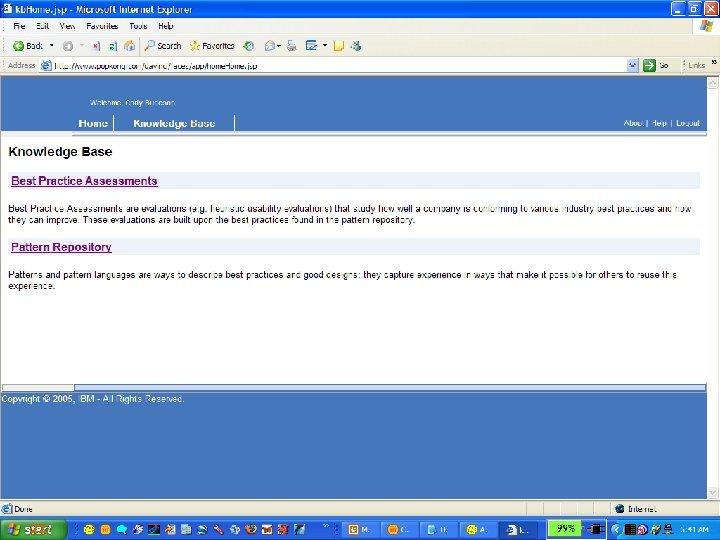
Task: Expand the Address bar history dropdown
Action: pos(632,66)
